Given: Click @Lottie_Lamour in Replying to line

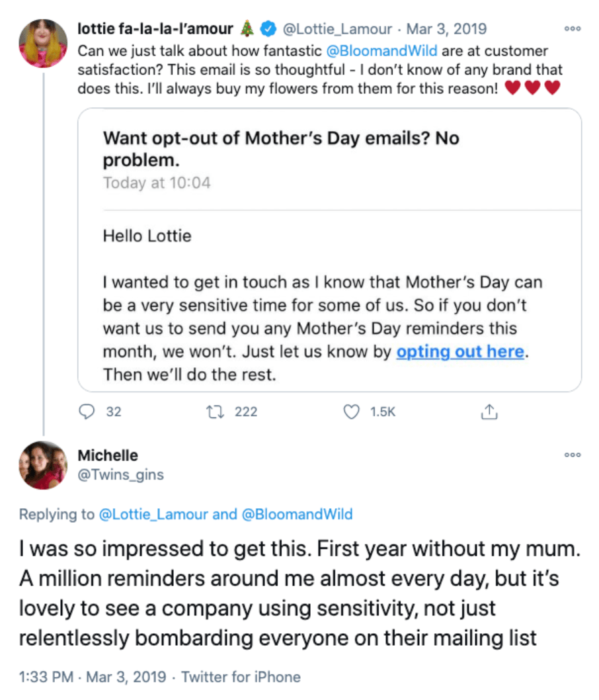Looking at the screenshot, I should tap(153, 514).
